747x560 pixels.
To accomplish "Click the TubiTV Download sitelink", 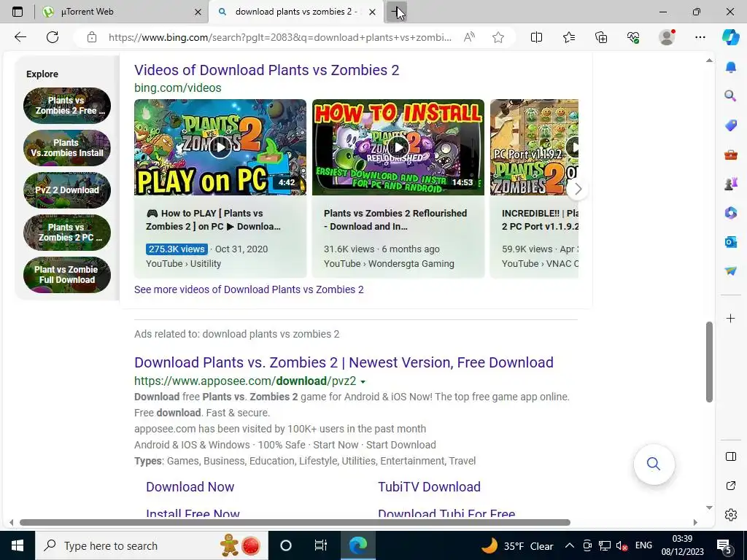I will [x=429, y=486].
